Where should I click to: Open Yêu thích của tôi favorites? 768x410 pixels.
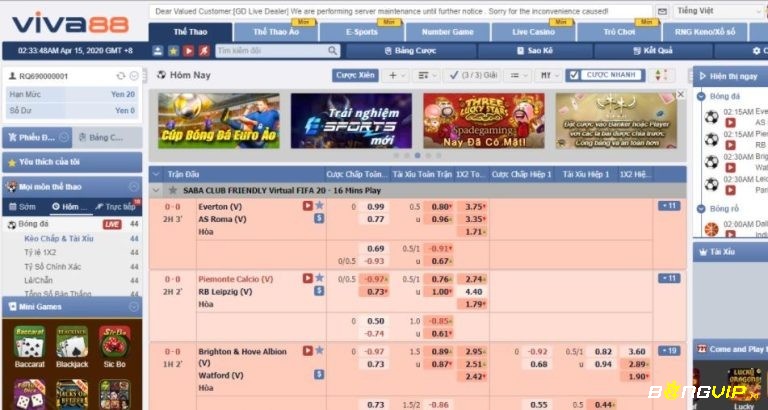point(72,162)
